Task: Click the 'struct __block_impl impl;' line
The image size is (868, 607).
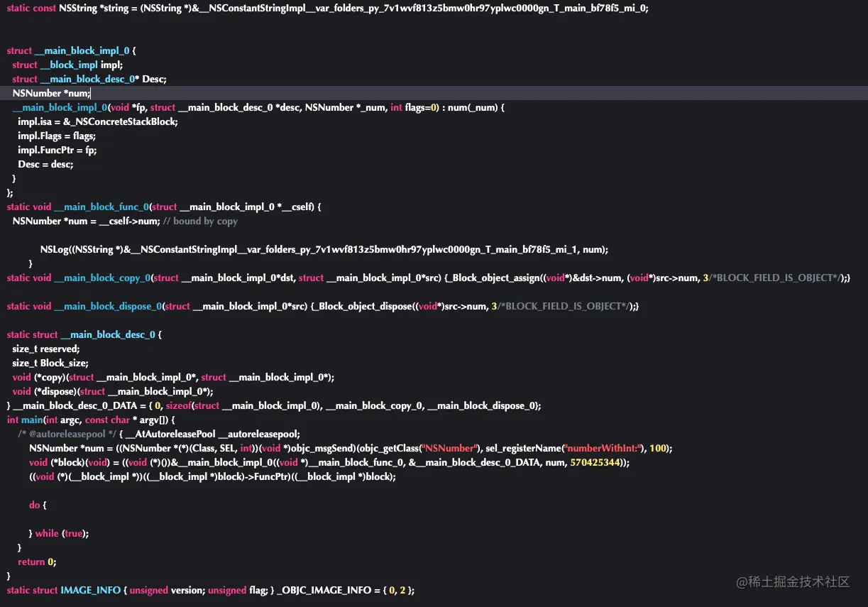Action: click(x=67, y=65)
